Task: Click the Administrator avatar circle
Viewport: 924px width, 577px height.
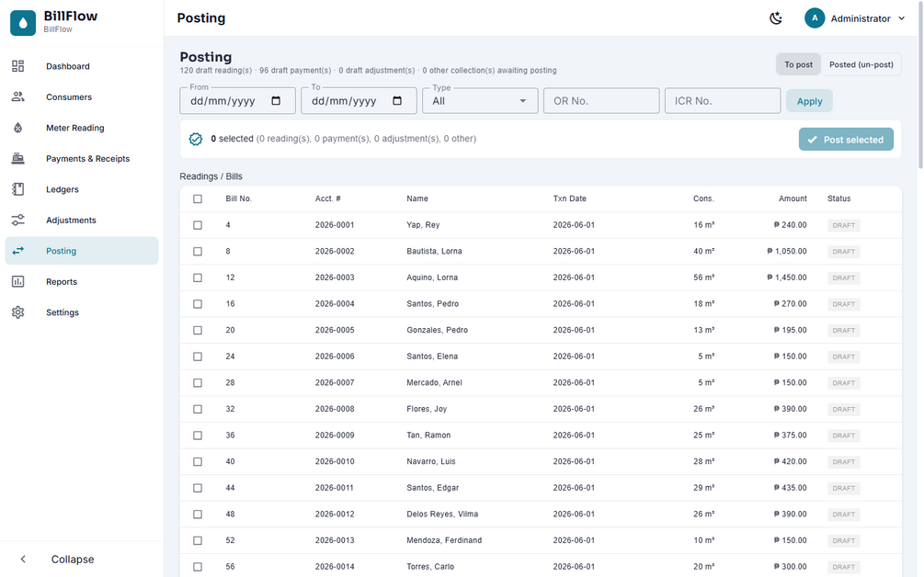Action: [x=815, y=18]
